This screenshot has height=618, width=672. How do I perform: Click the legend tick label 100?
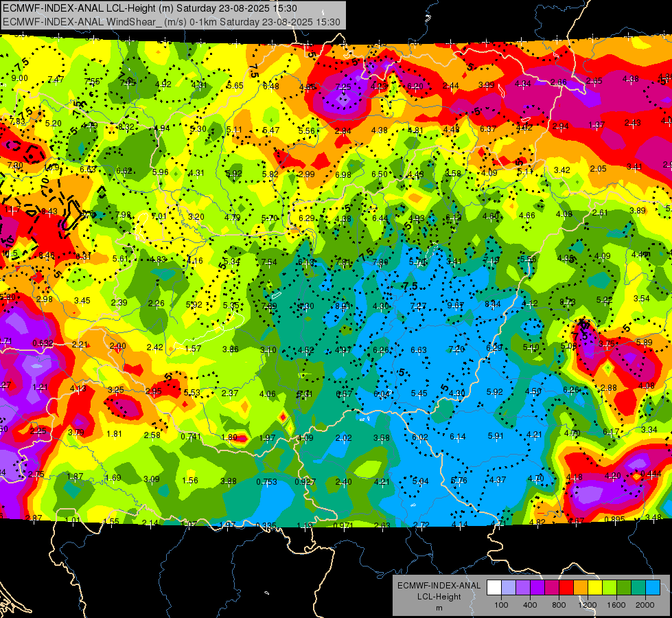coord(501,605)
